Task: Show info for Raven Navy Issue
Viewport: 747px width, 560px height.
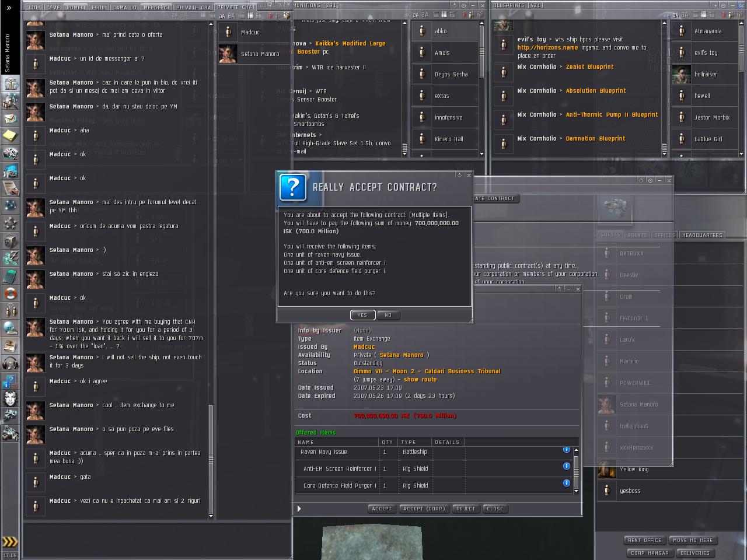Action: [566, 449]
